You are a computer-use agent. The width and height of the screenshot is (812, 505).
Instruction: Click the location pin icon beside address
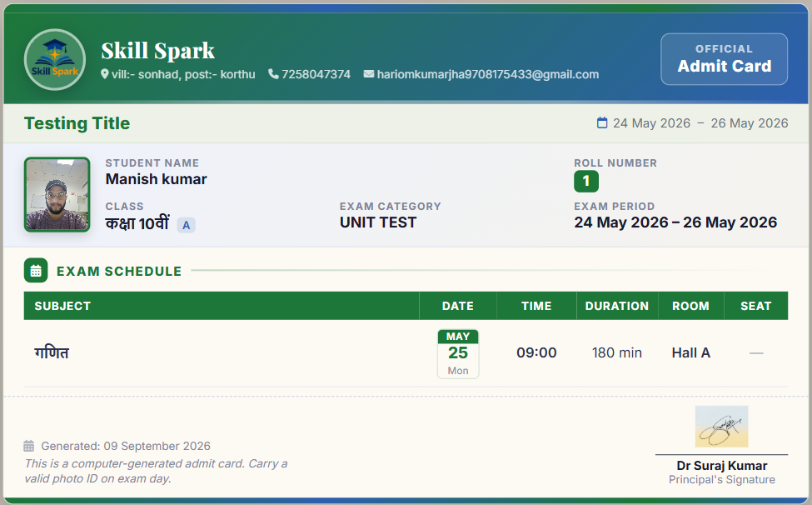105,74
